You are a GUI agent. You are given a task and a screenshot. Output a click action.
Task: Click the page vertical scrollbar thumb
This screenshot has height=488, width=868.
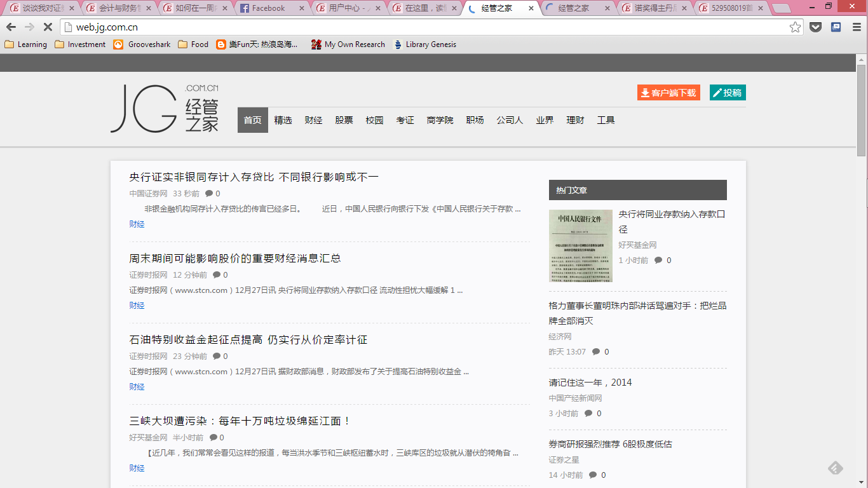pos(861,109)
